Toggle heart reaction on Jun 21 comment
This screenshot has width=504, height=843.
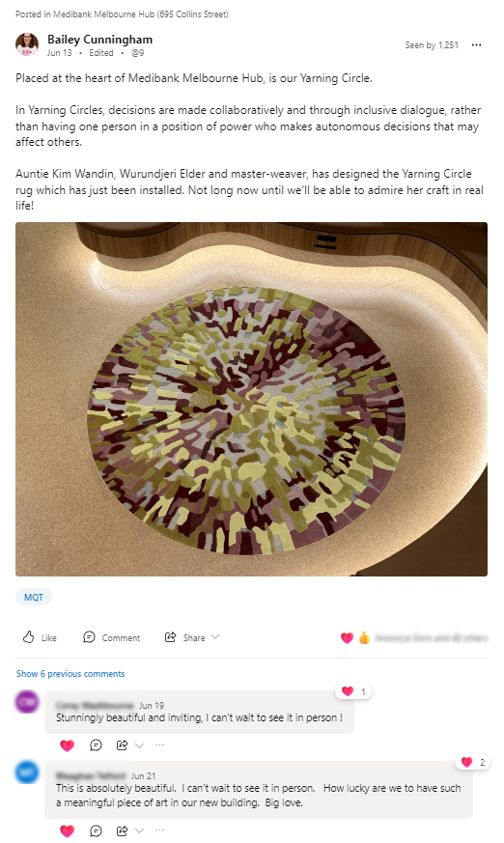(x=68, y=831)
